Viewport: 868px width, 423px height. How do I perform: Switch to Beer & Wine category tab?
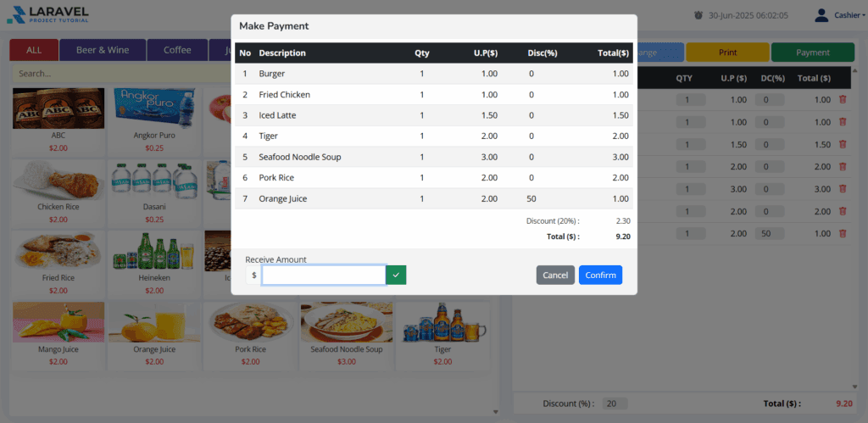[103, 50]
